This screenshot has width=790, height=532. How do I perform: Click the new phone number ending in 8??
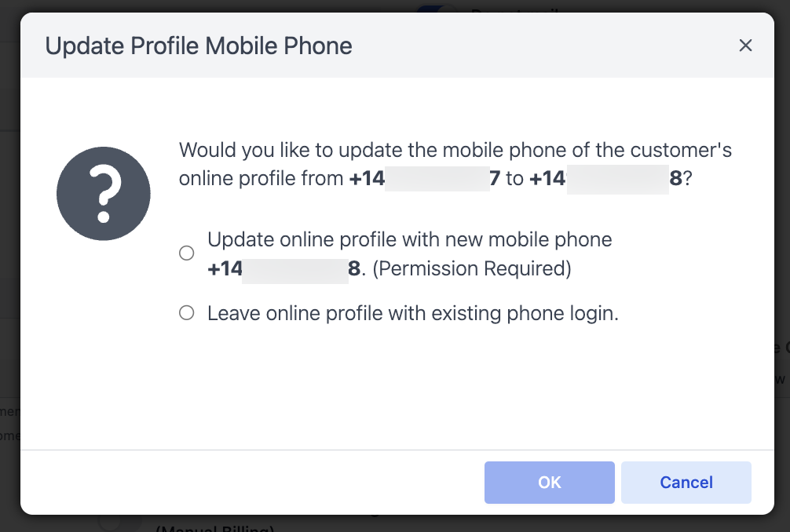605,178
